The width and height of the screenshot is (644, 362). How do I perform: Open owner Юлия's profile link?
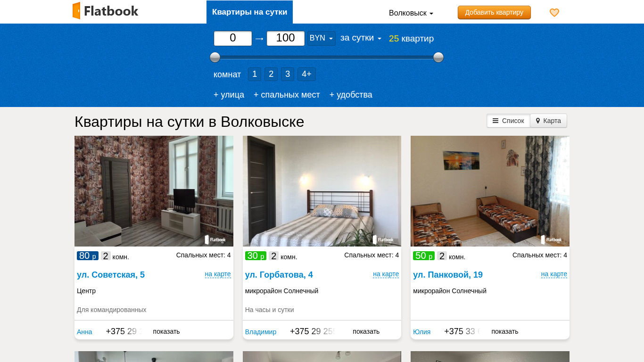[422, 332]
